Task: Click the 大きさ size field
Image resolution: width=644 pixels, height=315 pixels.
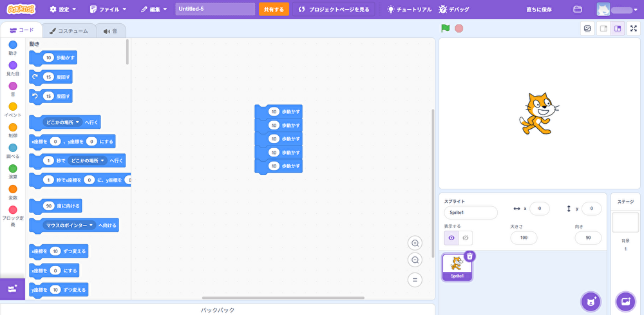Action: click(x=524, y=238)
